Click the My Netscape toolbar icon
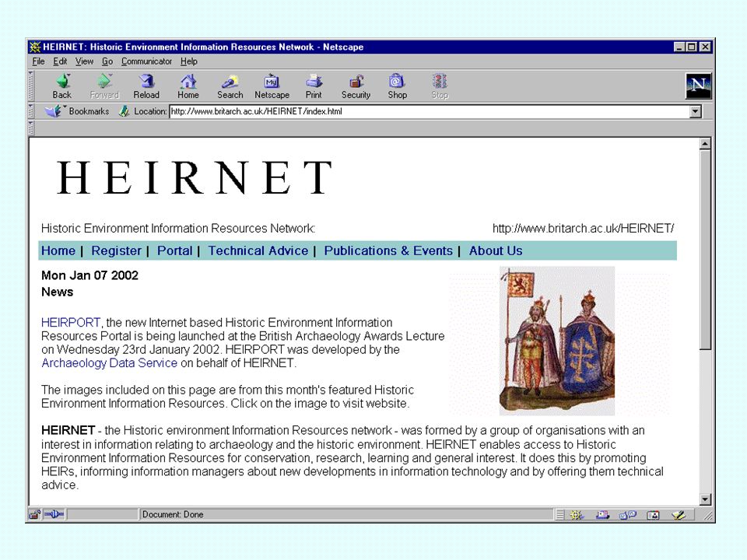 pyautogui.click(x=272, y=86)
